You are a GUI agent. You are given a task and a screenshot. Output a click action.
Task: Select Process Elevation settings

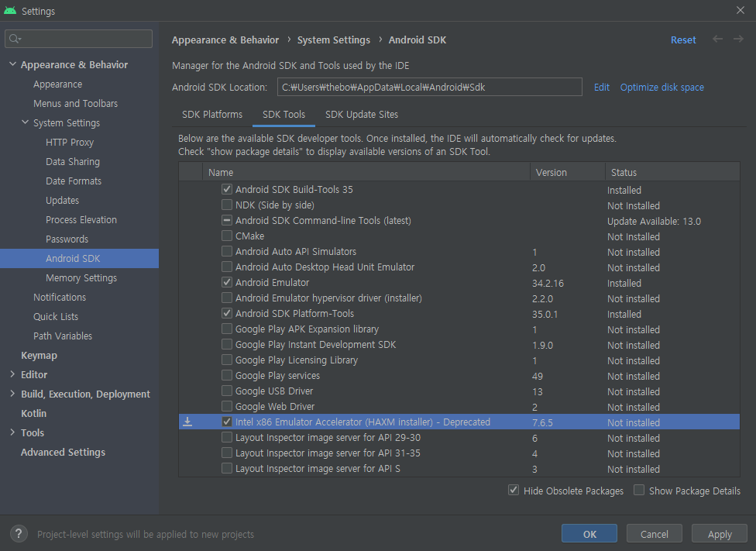coord(81,219)
